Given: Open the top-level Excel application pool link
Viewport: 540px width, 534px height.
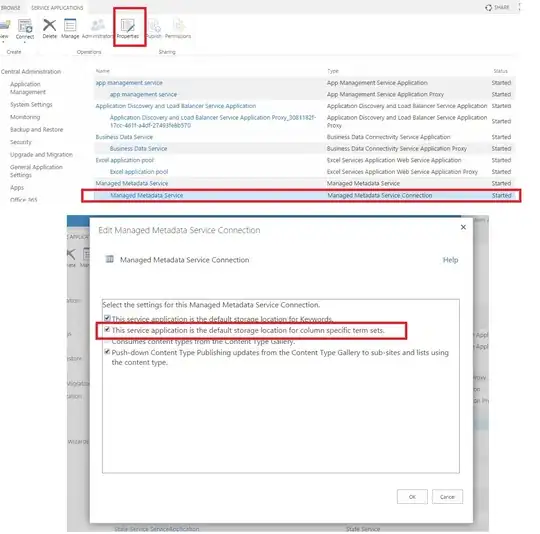Looking at the screenshot, I should (125, 160).
